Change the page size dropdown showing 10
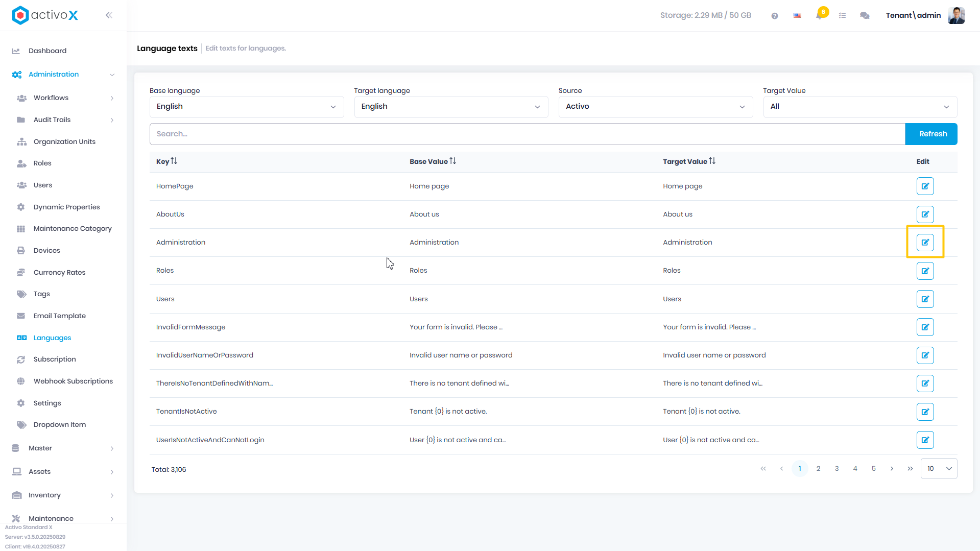The width and height of the screenshot is (980, 551). point(939,469)
